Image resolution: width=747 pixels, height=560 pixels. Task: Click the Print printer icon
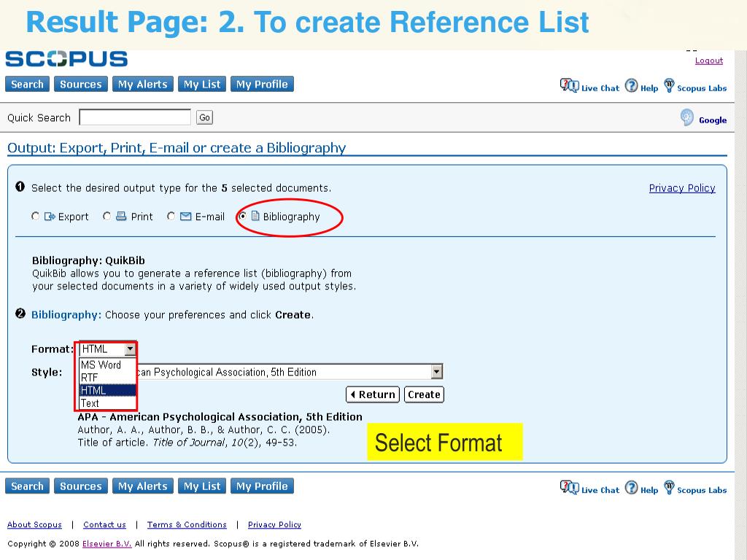pyautogui.click(x=122, y=217)
